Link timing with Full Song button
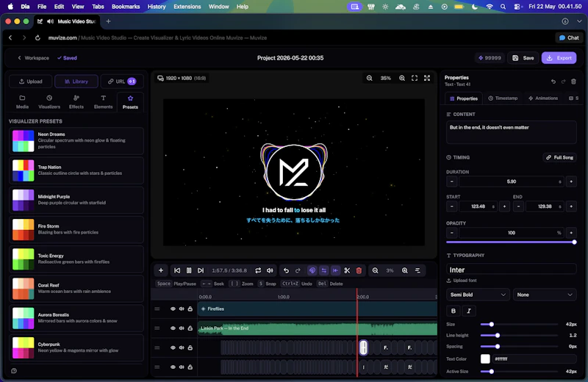The height and width of the screenshot is (382, 588). point(559,157)
